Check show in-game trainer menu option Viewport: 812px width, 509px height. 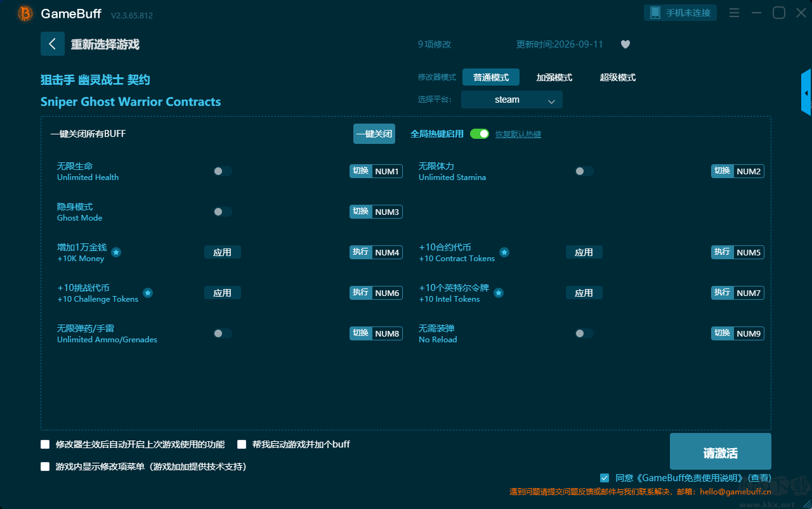pyautogui.click(x=45, y=467)
